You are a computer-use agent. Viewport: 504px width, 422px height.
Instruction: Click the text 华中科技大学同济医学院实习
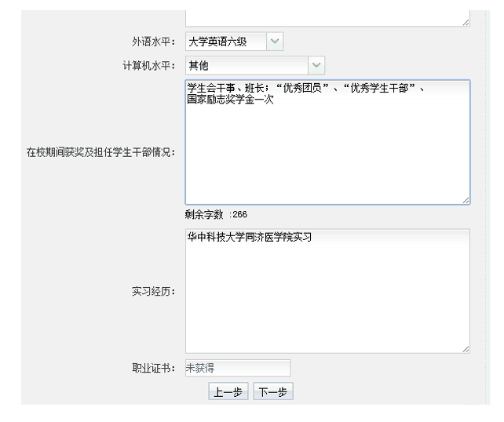pyautogui.click(x=250, y=237)
